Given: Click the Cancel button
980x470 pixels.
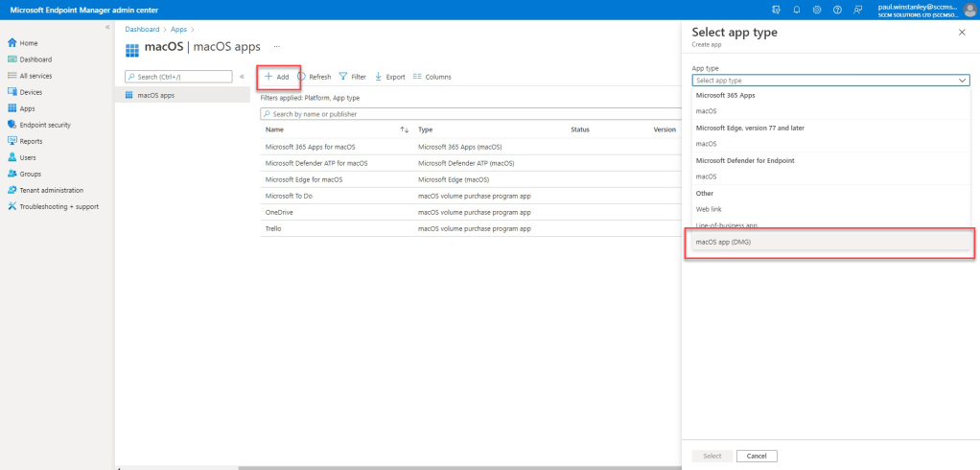Looking at the screenshot, I should [x=757, y=456].
